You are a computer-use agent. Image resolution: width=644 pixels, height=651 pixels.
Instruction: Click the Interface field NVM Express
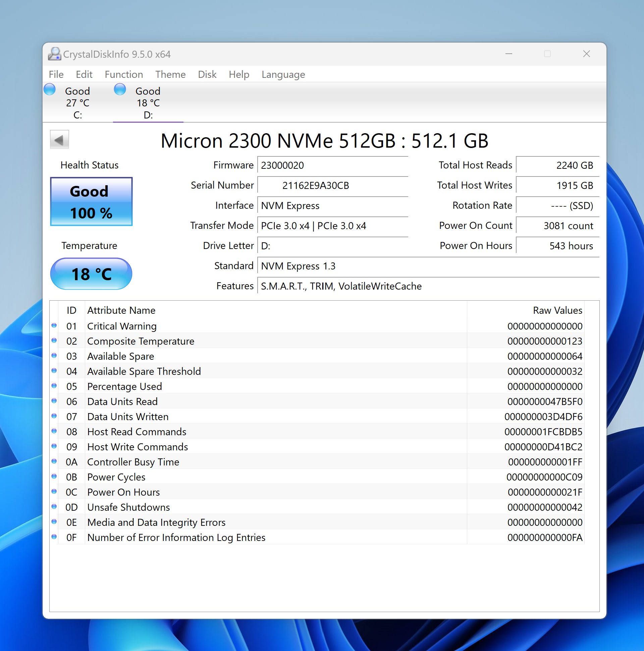point(332,206)
